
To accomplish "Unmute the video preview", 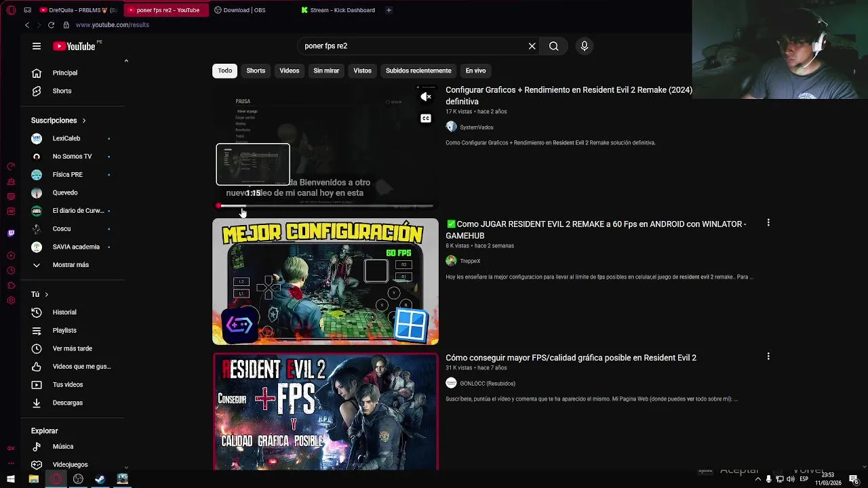I will (x=426, y=97).
